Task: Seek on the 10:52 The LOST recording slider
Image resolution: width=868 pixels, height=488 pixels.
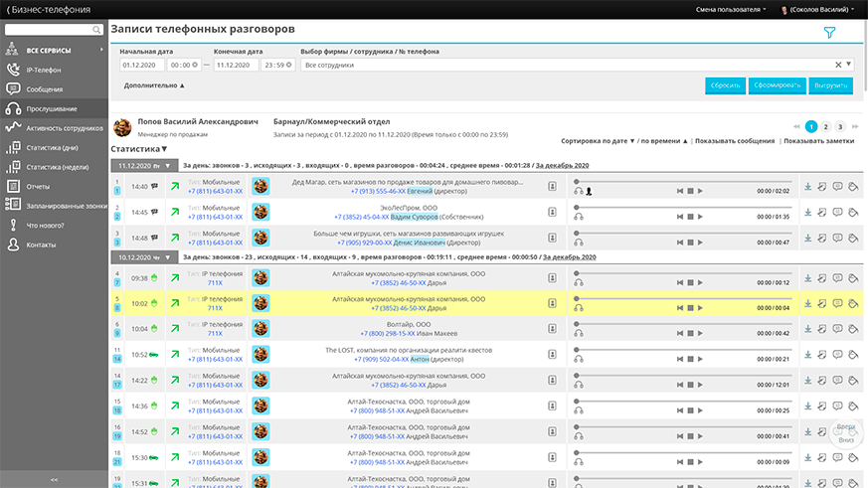Action: click(684, 350)
